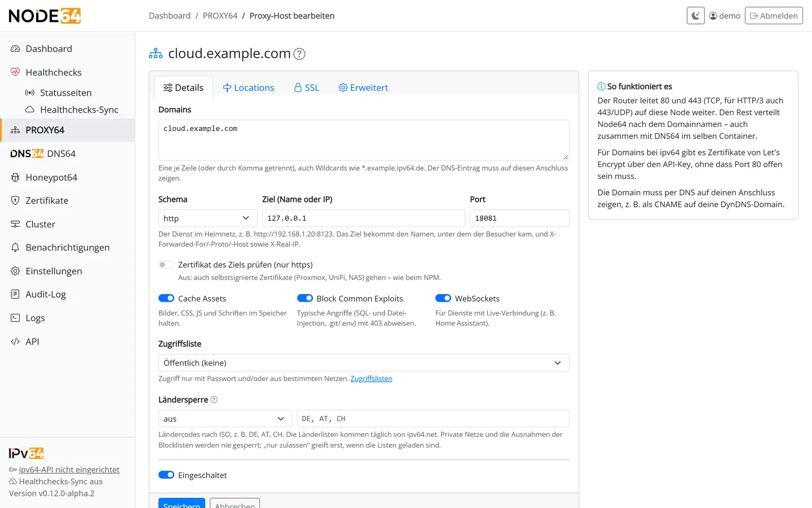Click the Port field showing 18081

(519, 218)
